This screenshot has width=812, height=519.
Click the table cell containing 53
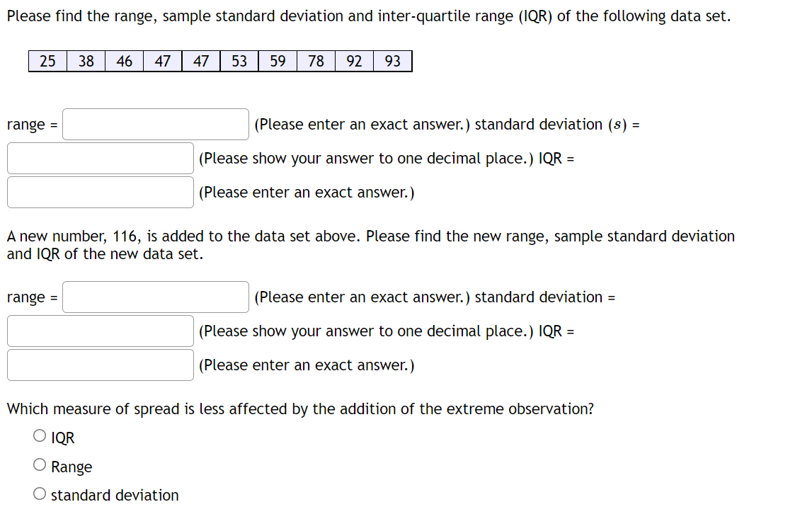pyautogui.click(x=239, y=61)
